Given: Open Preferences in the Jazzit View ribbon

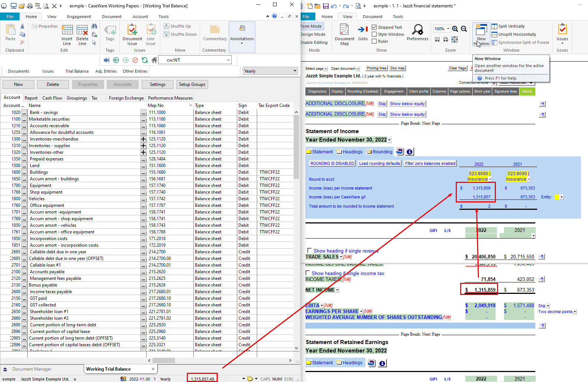Looking at the screenshot, I should 417,32.
